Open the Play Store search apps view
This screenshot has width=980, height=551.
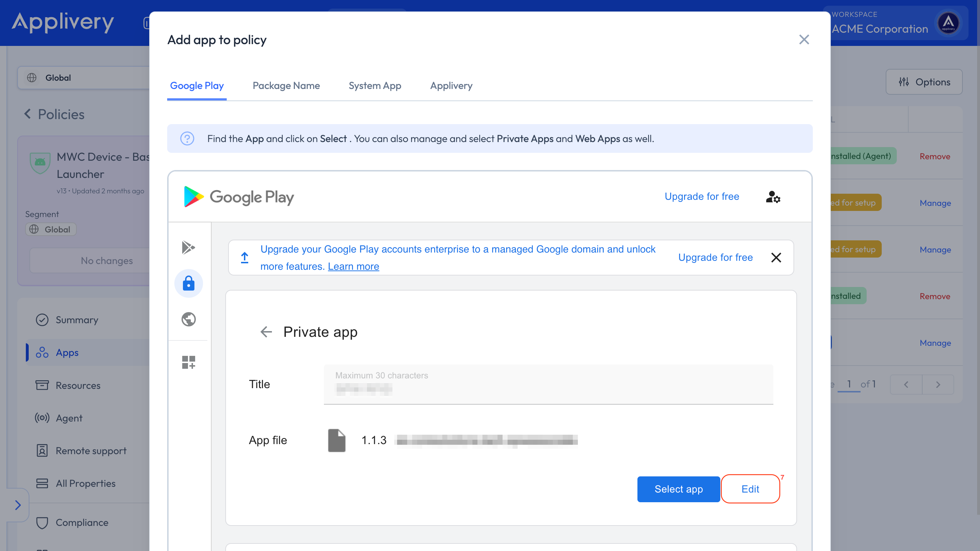click(x=188, y=248)
